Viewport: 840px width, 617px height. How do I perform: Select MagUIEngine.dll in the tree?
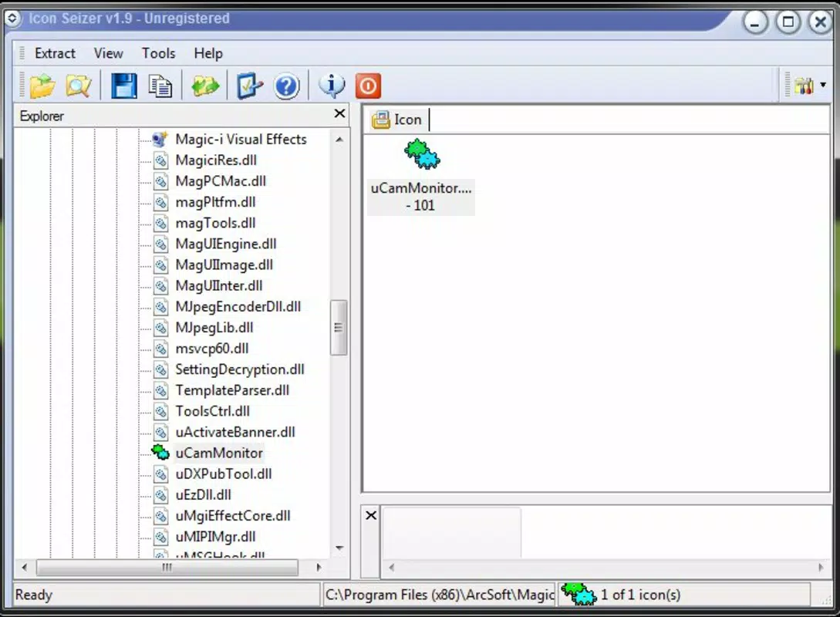[225, 244]
